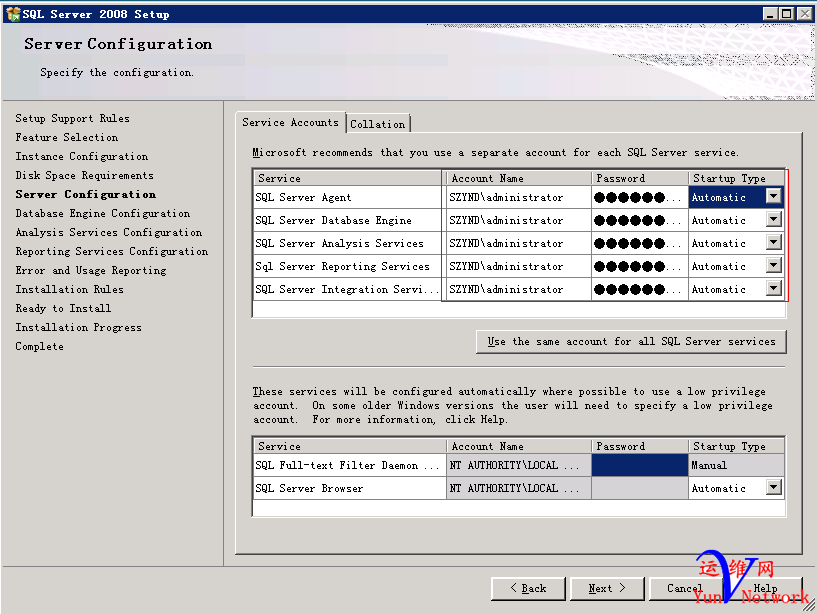Click the Password column header in upper table
This screenshot has height=614, width=817.
(640, 178)
